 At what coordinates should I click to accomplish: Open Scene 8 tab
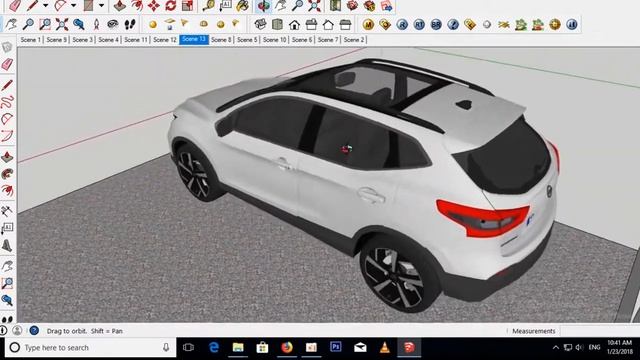point(221,40)
